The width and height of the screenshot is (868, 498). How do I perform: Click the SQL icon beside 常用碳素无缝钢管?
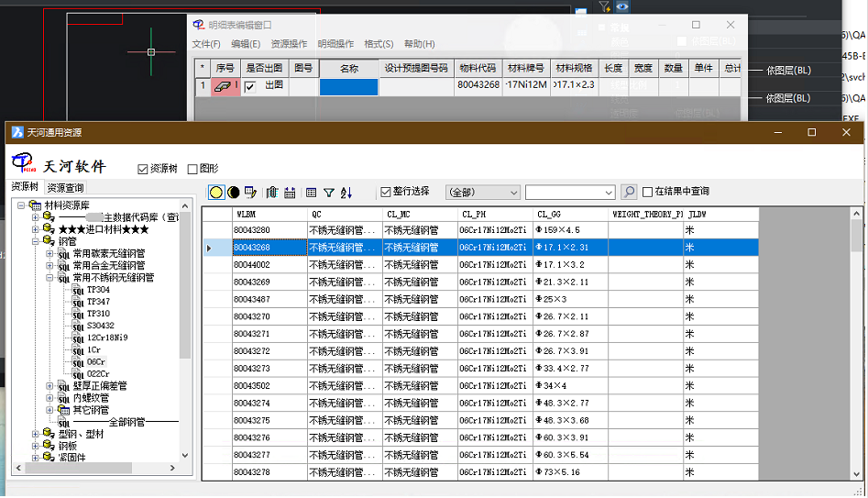[x=64, y=254]
